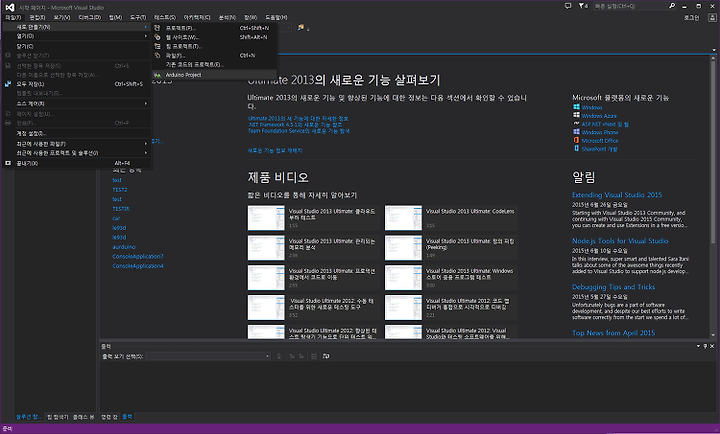The width and height of the screenshot is (720, 434).
Task: Click the Arduino Project icon in submenu
Action: [158, 75]
